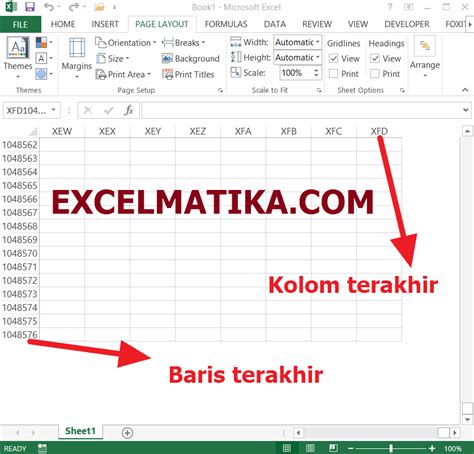
Task: Click the vertical scrollbar down arrow
Action: [467, 419]
